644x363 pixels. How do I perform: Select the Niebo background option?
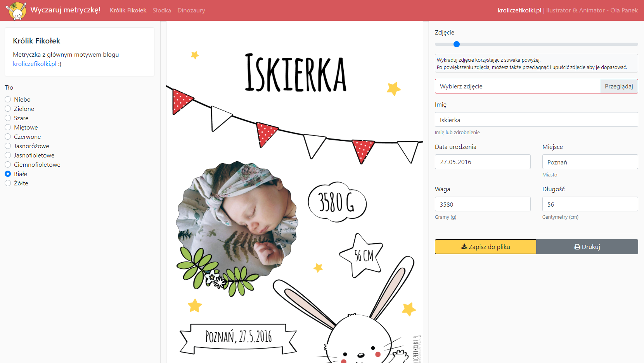(8, 99)
